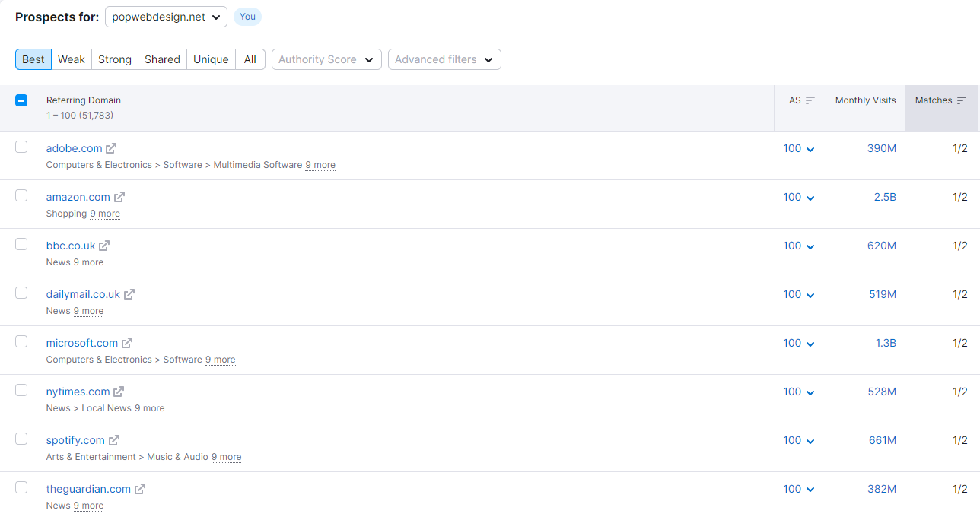Click the Monthly Visits column header
This screenshot has height=520, width=980.
point(865,100)
